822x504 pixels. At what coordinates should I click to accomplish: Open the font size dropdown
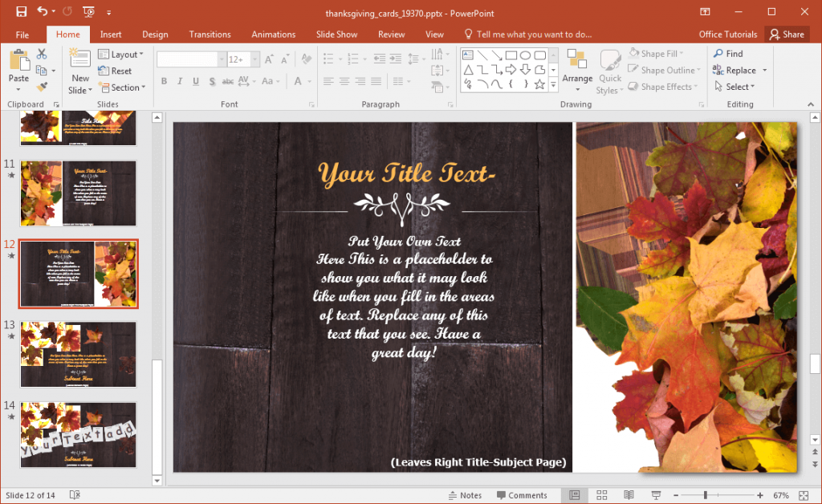(x=254, y=59)
